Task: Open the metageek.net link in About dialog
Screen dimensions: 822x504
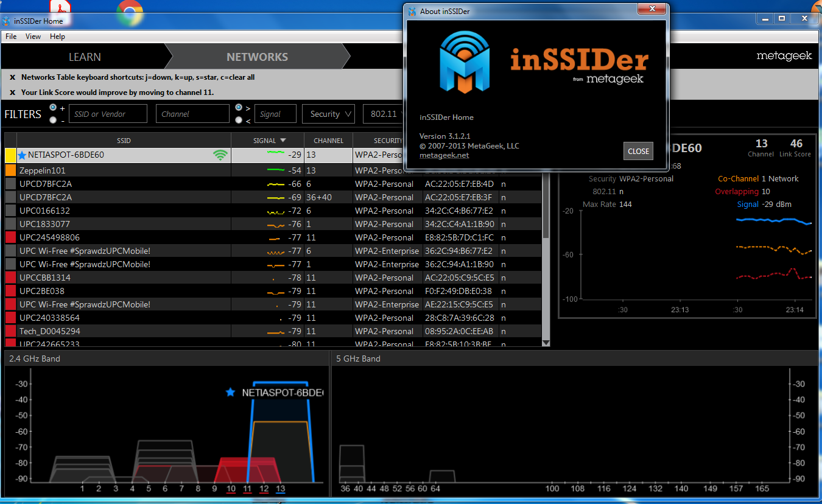Action: pos(444,155)
